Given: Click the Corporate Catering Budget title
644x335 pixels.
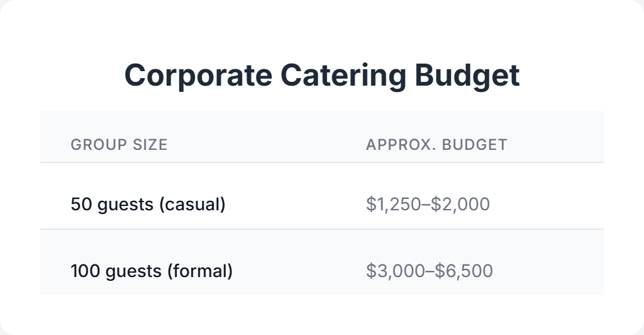Looking at the screenshot, I should coord(322,76).
